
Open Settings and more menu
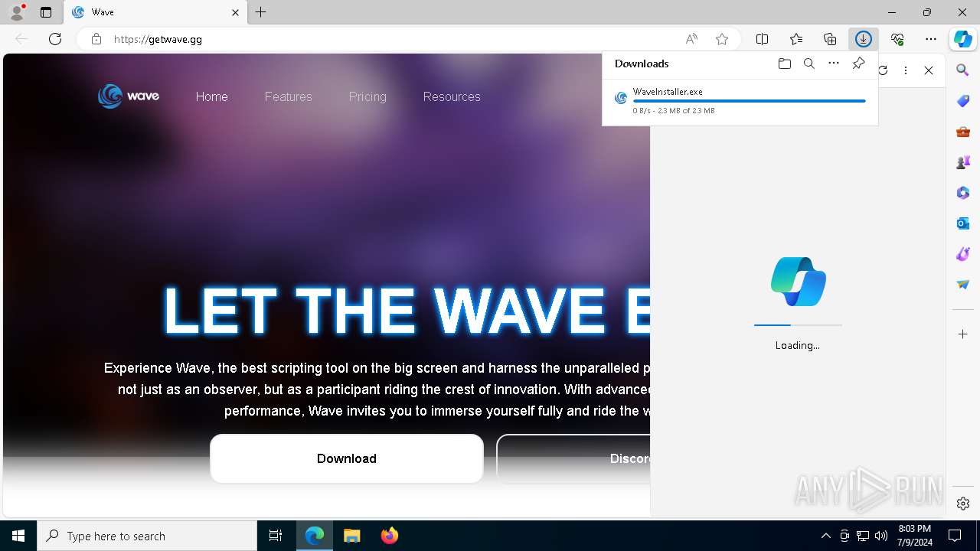click(931, 39)
